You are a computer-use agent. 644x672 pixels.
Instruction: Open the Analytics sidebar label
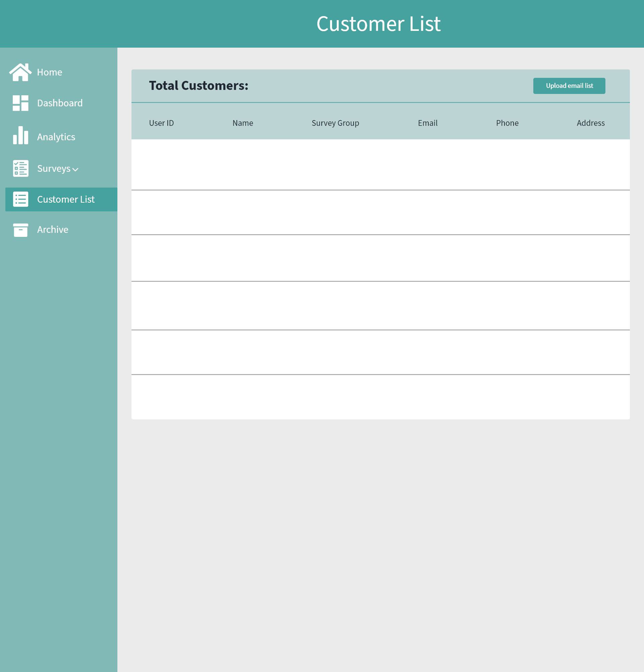[x=56, y=137]
